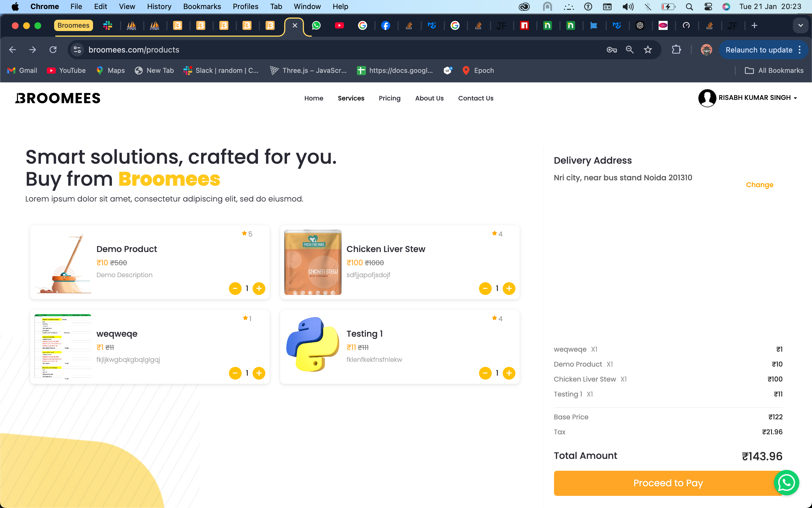This screenshot has width=812, height=508.
Task: Reload the current page
Action: pos(53,50)
